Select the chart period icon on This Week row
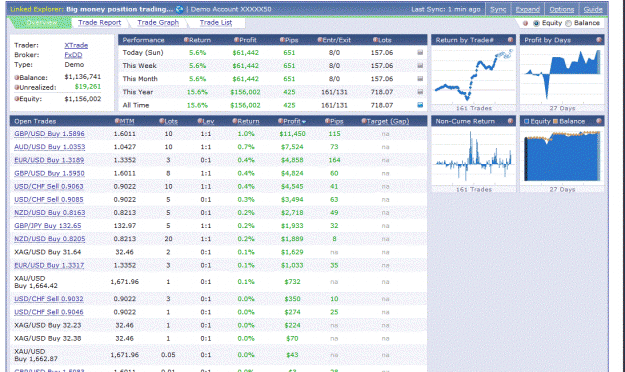This screenshot has height=372, width=625. point(420,65)
